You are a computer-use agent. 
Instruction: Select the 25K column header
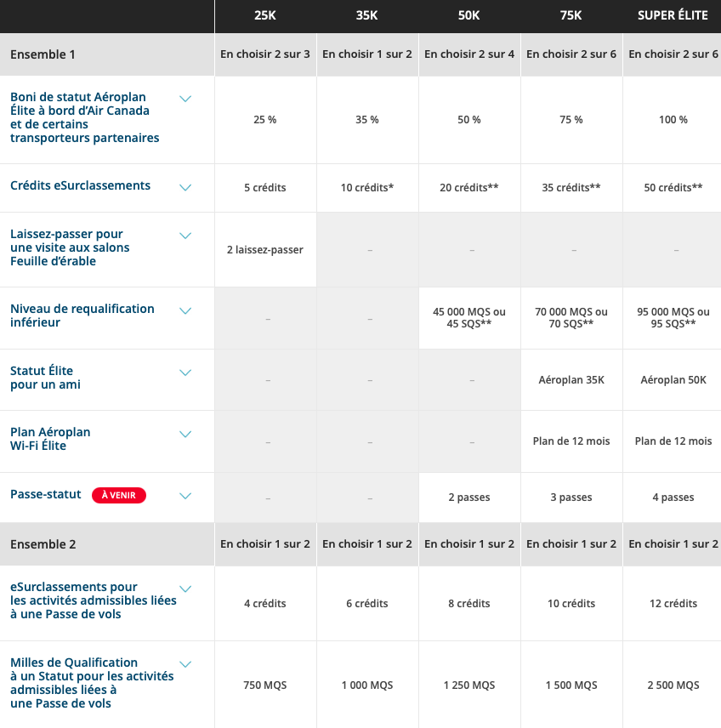(264, 15)
